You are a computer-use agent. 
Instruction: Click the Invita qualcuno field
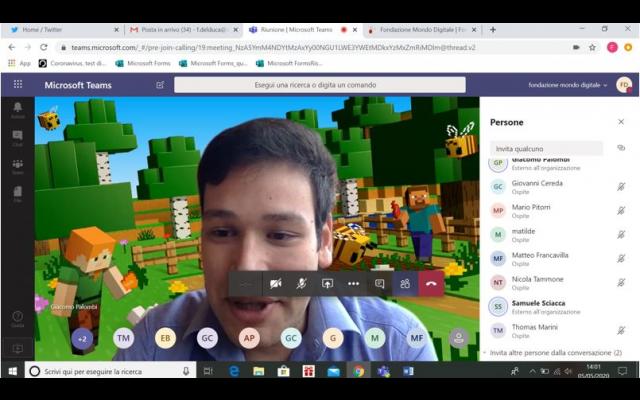546,149
